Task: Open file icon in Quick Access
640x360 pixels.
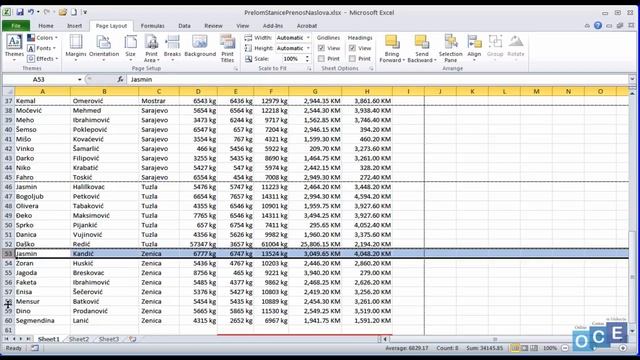Action: coord(62,12)
